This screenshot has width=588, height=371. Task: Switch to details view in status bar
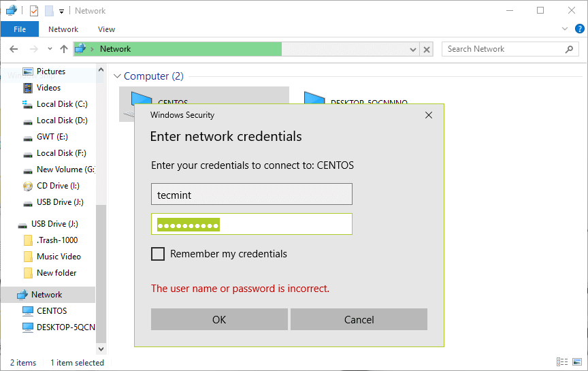pos(562,362)
